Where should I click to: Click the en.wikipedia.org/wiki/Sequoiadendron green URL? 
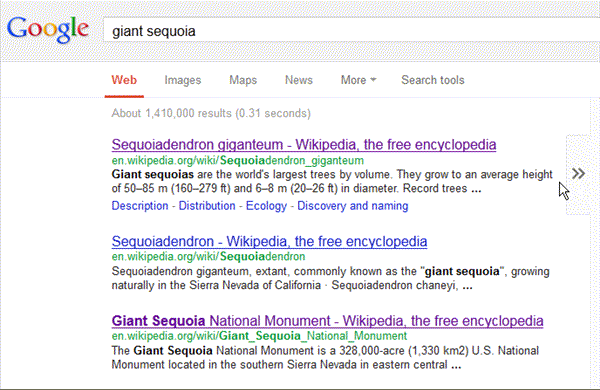pyautogui.click(x=208, y=256)
